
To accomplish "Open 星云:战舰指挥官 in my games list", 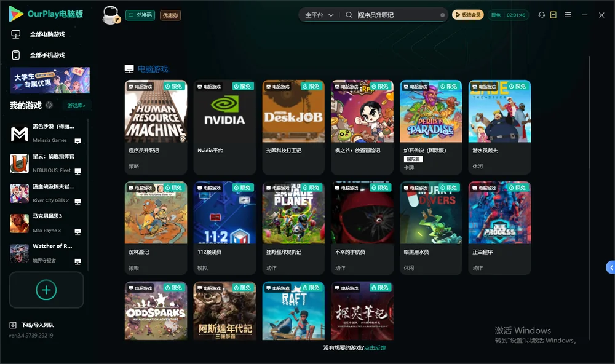I will tap(46, 164).
